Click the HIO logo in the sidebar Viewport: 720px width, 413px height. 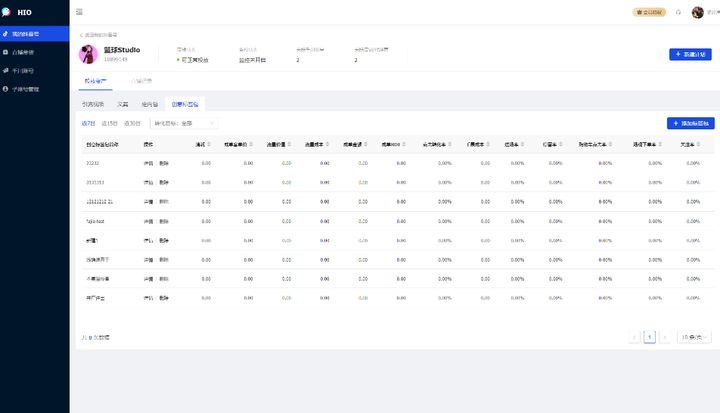(18, 12)
